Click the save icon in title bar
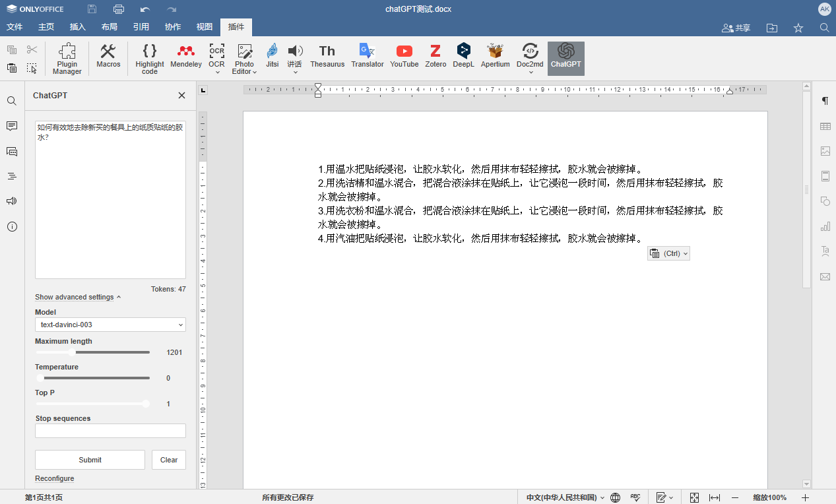Viewport: 836px width, 504px height. click(92, 9)
